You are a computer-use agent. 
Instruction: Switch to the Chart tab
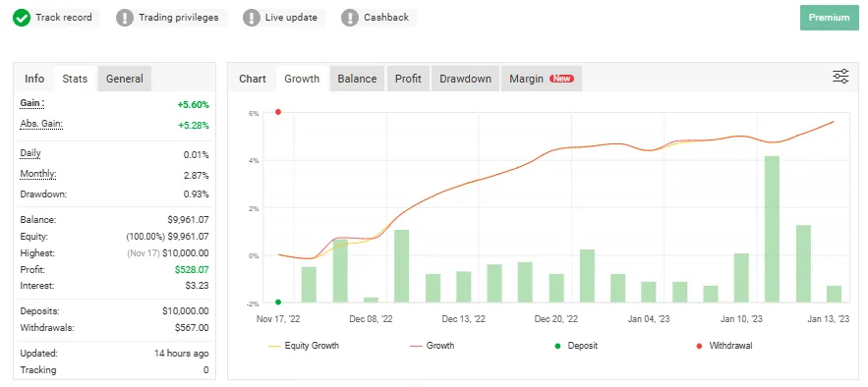253,79
